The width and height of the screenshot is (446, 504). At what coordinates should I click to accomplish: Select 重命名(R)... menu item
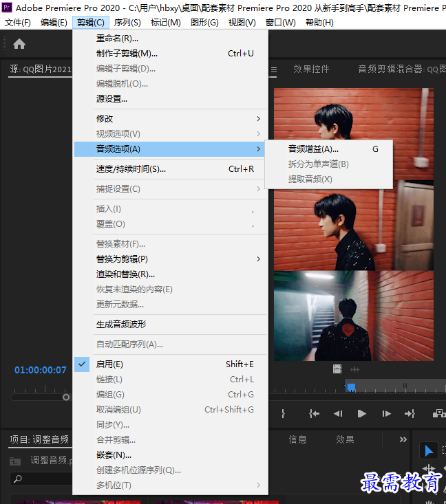[x=170, y=39]
